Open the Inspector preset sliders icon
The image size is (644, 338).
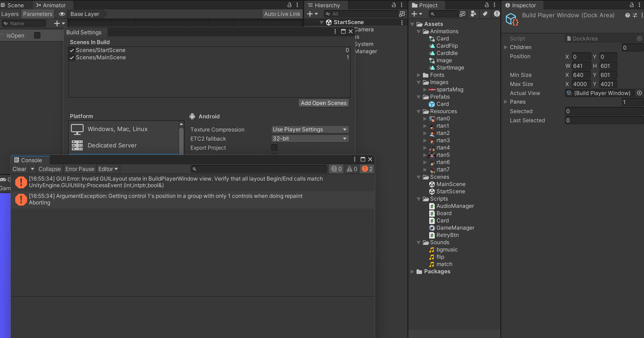click(635, 15)
